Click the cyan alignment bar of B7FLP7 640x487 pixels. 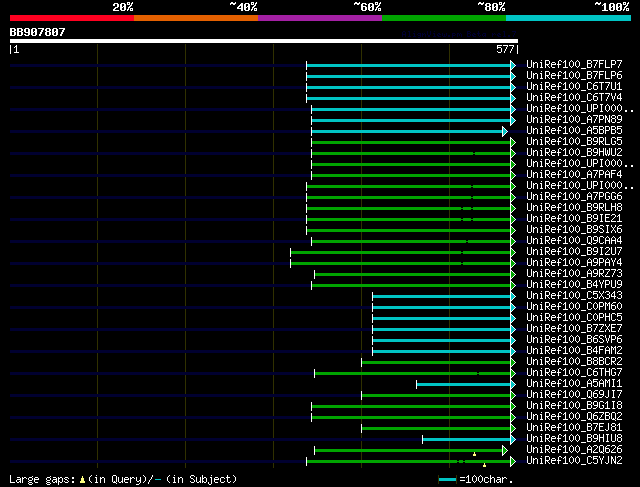pyautogui.click(x=409, y=65)
